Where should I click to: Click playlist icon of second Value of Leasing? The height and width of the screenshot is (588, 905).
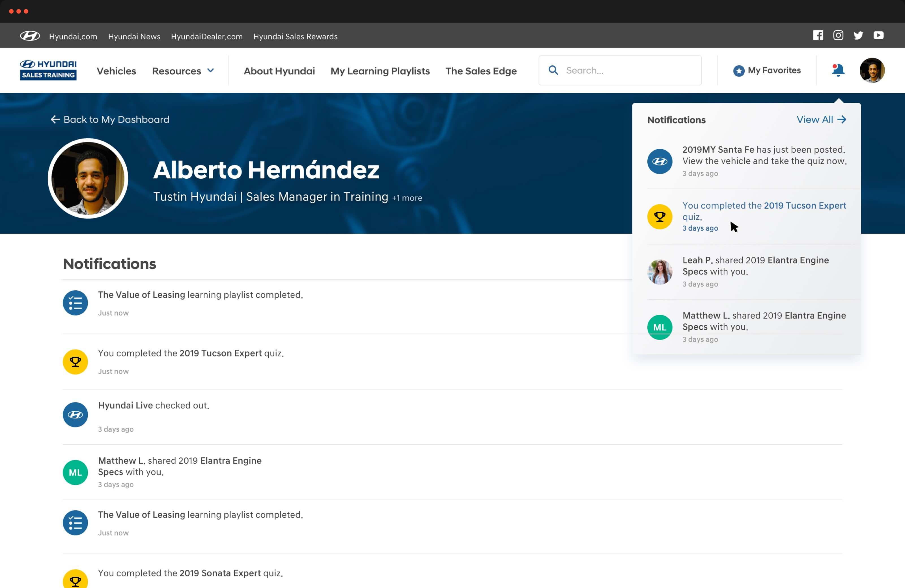coord(75,523)
